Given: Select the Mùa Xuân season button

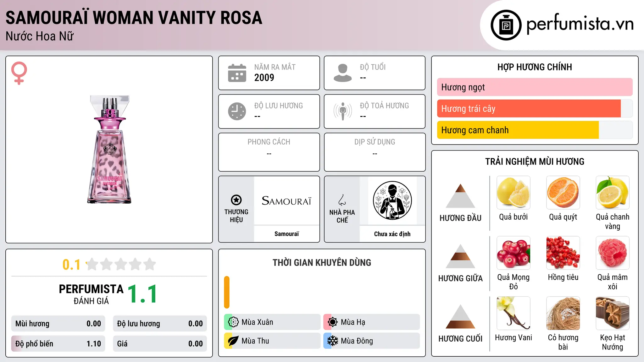Looking at the screenshot, I should click(272, 322).
